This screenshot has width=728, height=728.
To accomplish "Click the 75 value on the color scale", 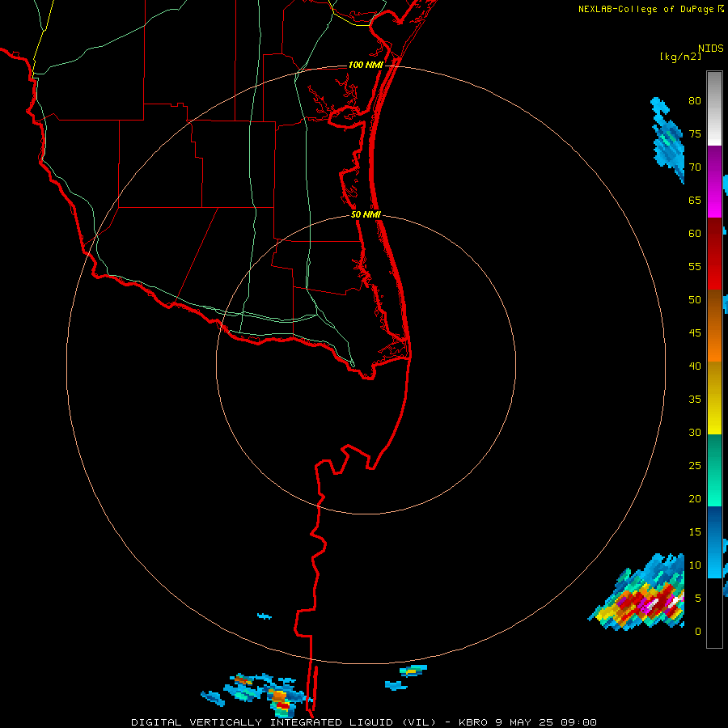I will [x=695, y=134].
